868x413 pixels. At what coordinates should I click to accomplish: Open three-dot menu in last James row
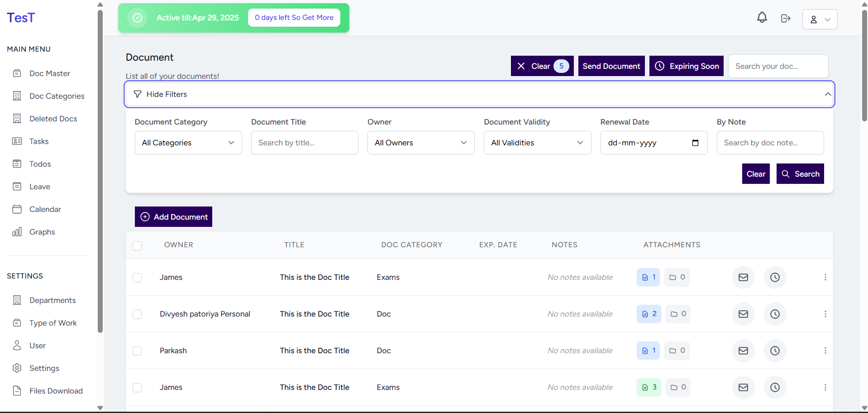coord(825,387)
